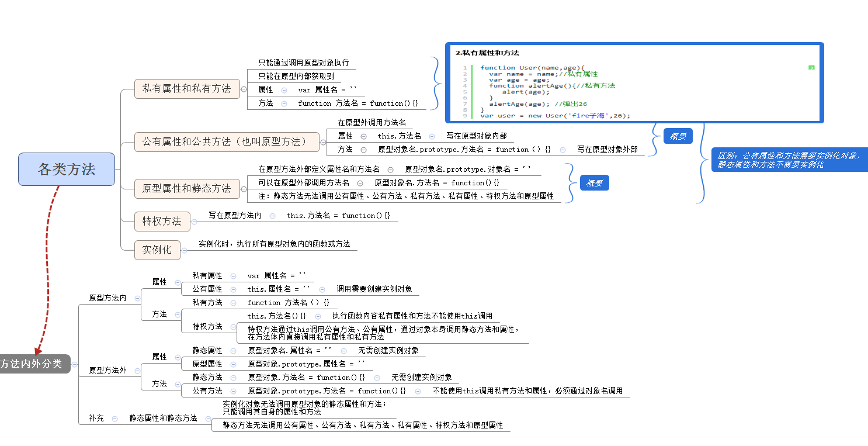Viewport: 868px width, 446px height.
Task: Select the text function 方法名 = function(){}
Action: coord(358,103)
